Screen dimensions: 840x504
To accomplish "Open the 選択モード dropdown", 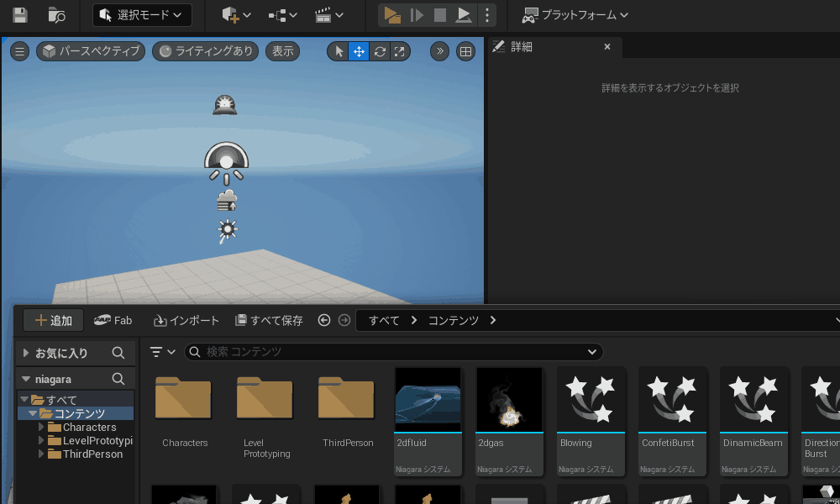I will [141, 15].
